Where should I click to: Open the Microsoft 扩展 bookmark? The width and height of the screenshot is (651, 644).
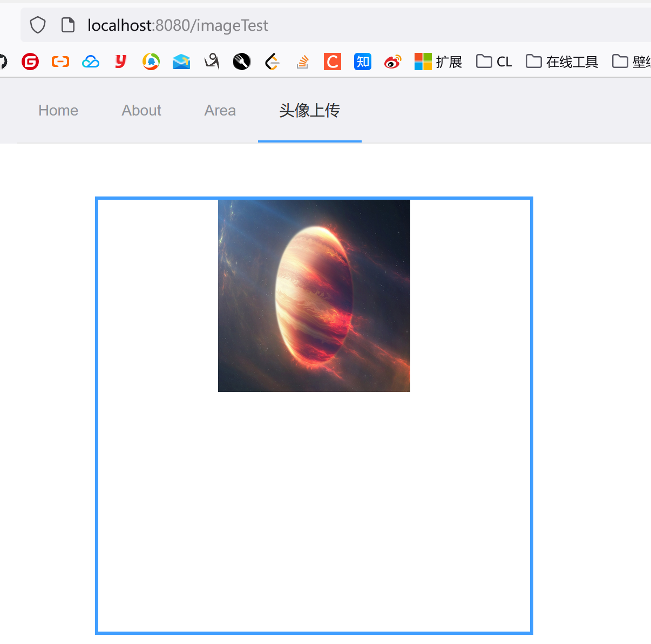[x=438, y=62]
